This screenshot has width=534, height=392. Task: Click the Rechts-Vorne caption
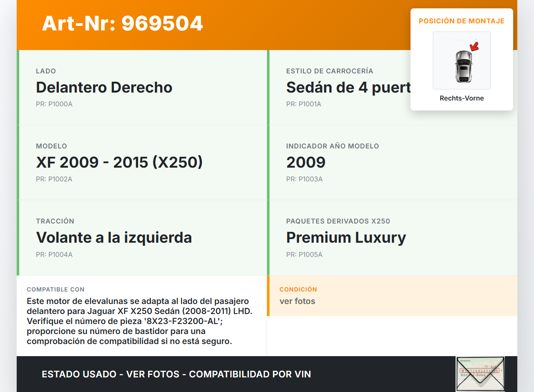tap(462, 98)
